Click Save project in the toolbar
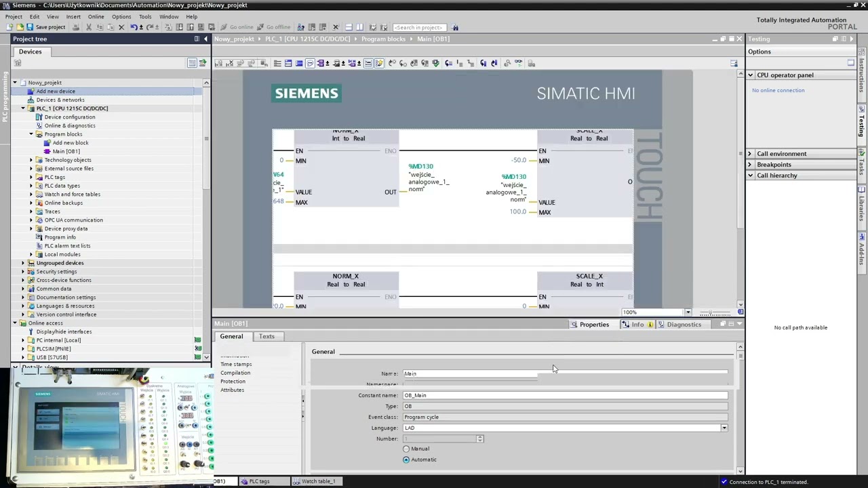Image resolution: width=868 pixels, height=488 pixels. tap(45, 27)
